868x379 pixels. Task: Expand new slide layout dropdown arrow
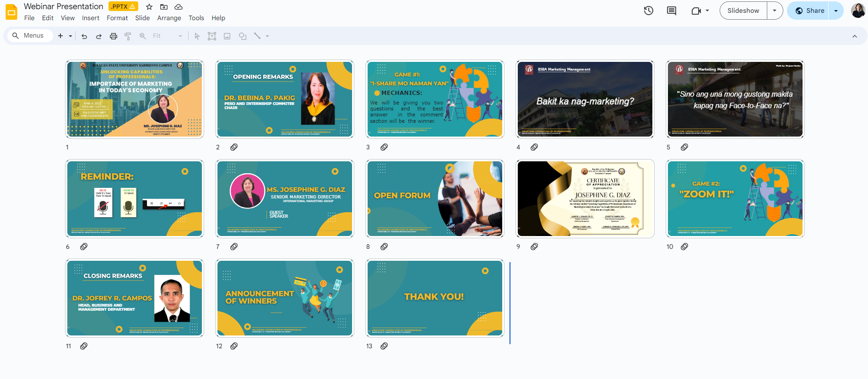[71, 36]
